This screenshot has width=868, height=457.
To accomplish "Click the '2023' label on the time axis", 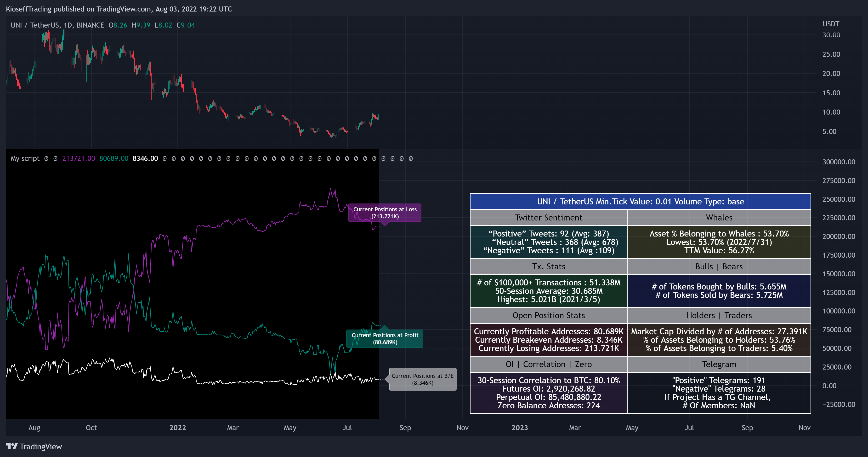I will [520, 428].
